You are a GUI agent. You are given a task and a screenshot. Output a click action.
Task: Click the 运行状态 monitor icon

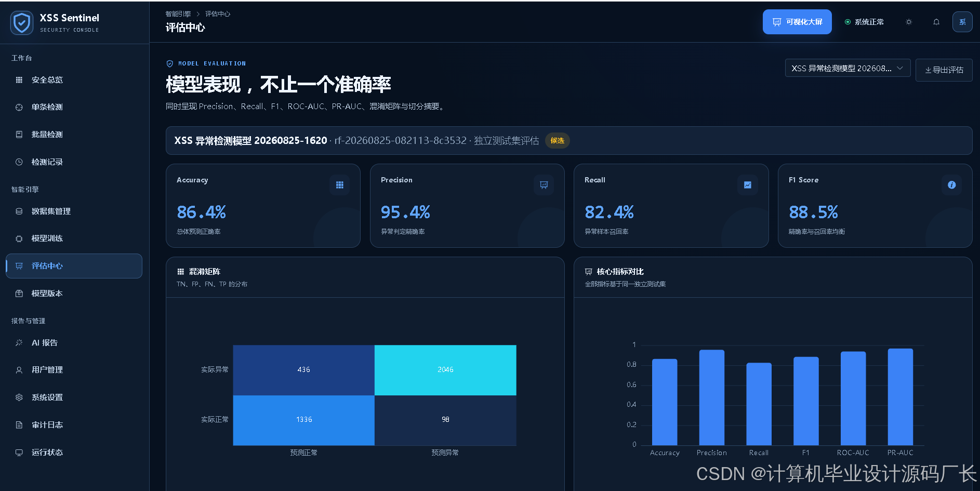pyautogui.click(x=19, y=453)
